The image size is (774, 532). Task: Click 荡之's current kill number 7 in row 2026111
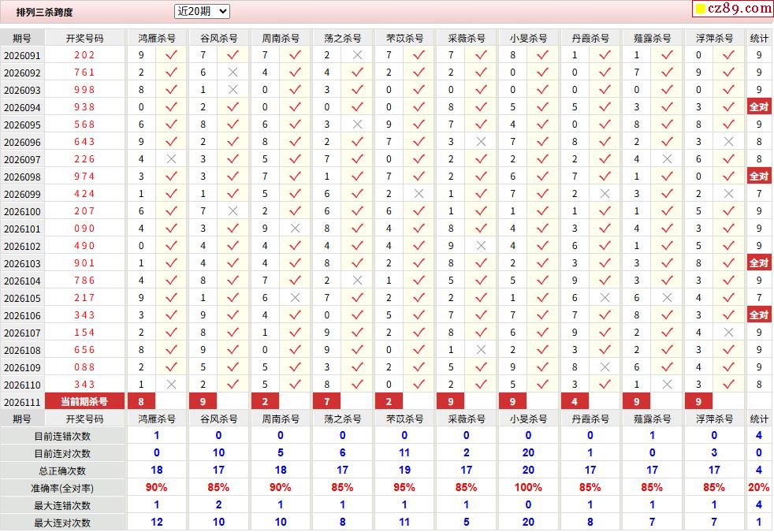pos(327,402)
